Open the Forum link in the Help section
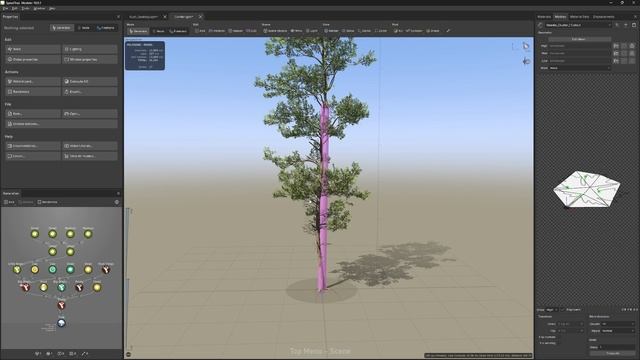This screenshot has height=360, width=640. coord(33,156)
